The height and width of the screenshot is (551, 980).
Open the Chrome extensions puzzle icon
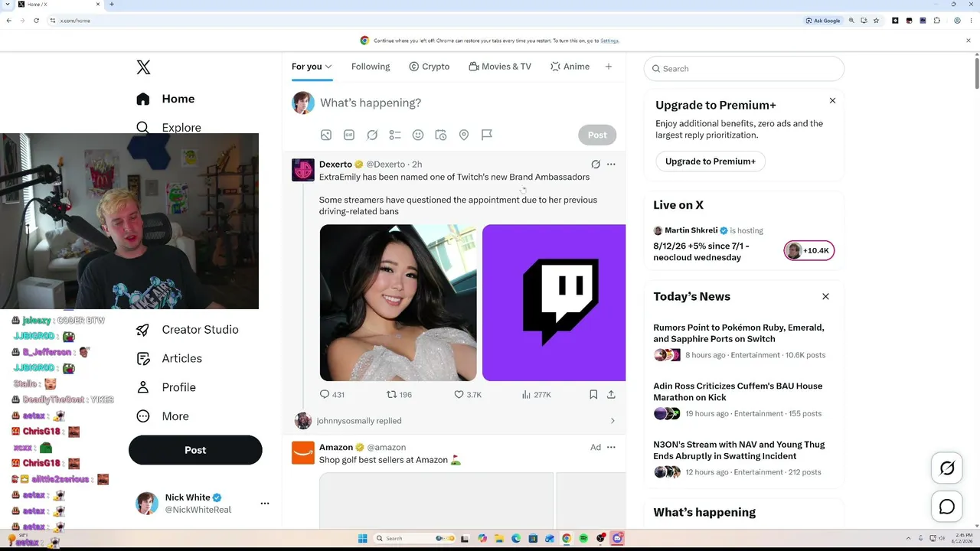(x=937, y=21)
